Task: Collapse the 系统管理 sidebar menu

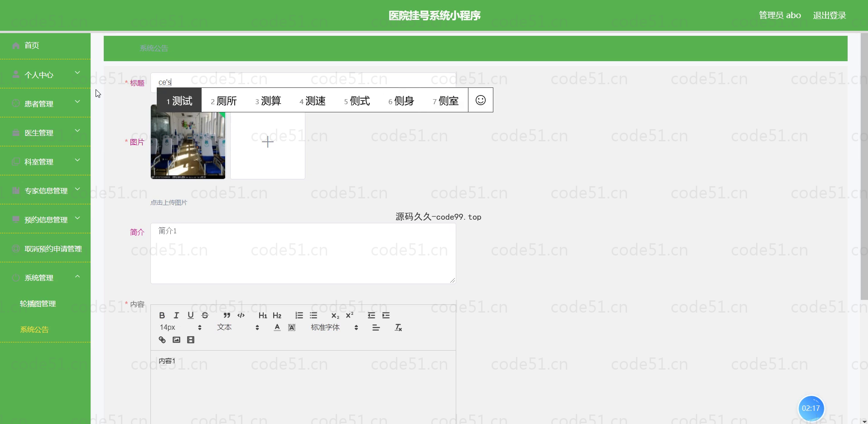Action: click(x=45, y=277)
